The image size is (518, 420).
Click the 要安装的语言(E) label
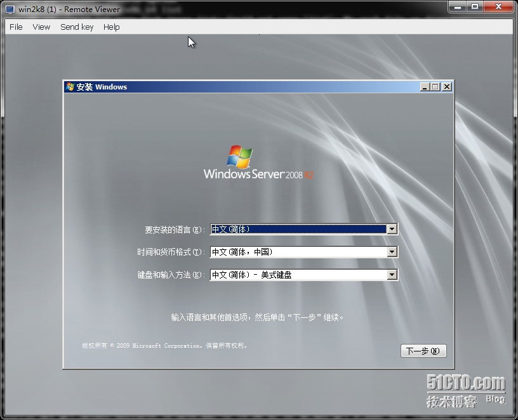coord(175,230)
